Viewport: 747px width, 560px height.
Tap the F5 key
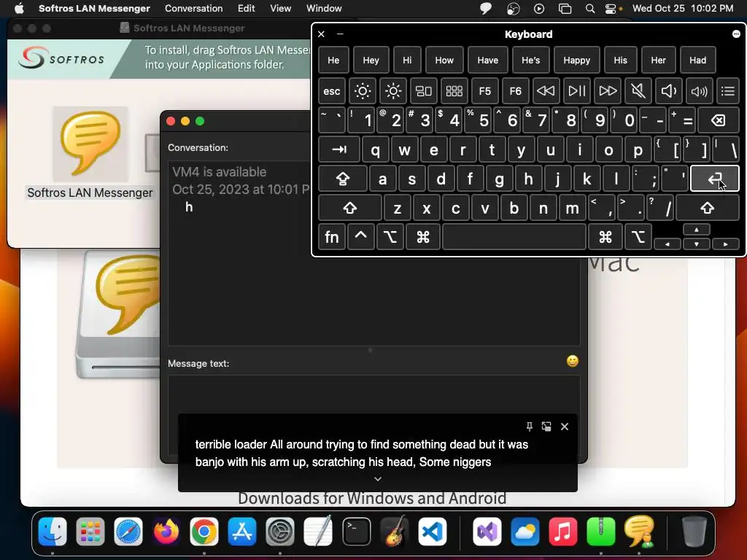(484, 90)
